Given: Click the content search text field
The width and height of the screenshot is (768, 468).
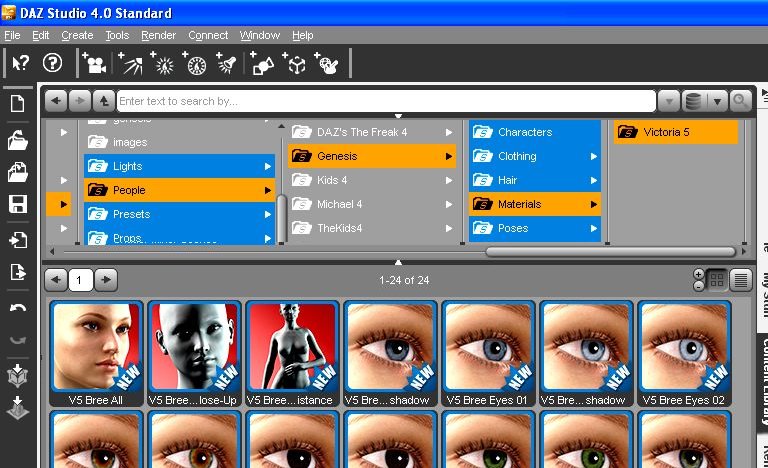Looking at the screenshot, I should click(x=386, y=101).
